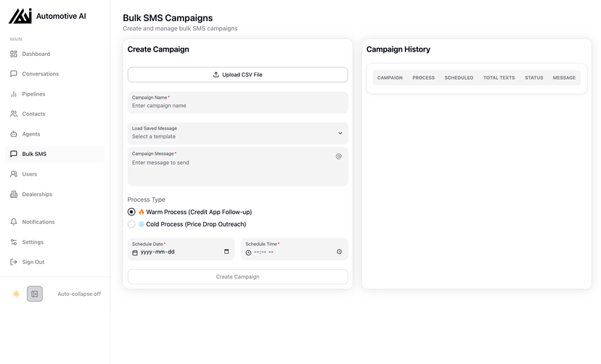Click the Schedule Time field
The height and width of the screenshot is (364, 601).
(x=295, y=249)
